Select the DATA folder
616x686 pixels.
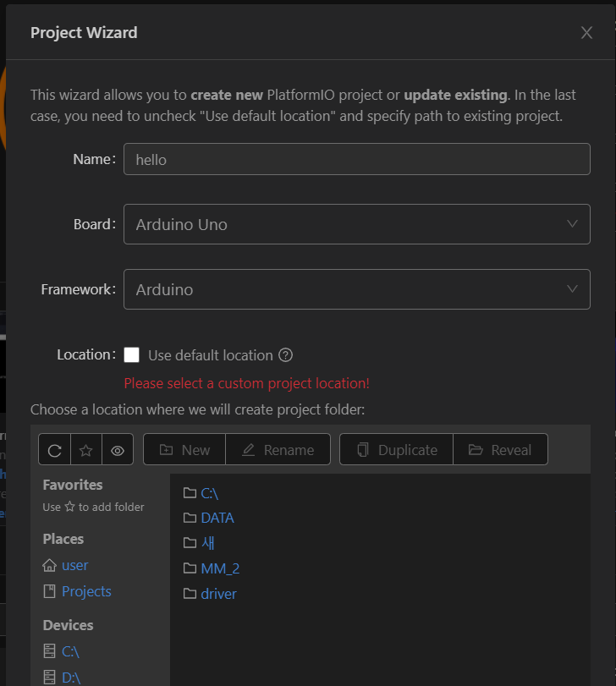pos(217,518)
